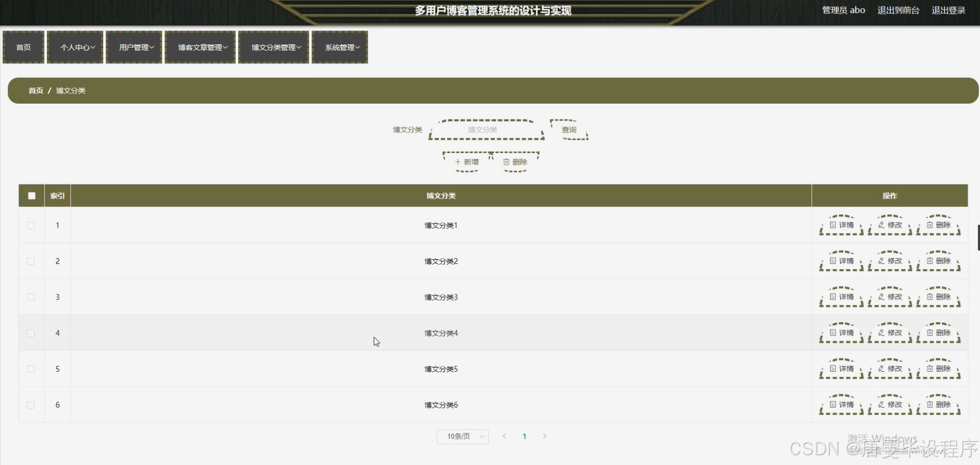Go to next page arrow
The height and width of the screenshot is (465, 980).
[x=545, y=436]
